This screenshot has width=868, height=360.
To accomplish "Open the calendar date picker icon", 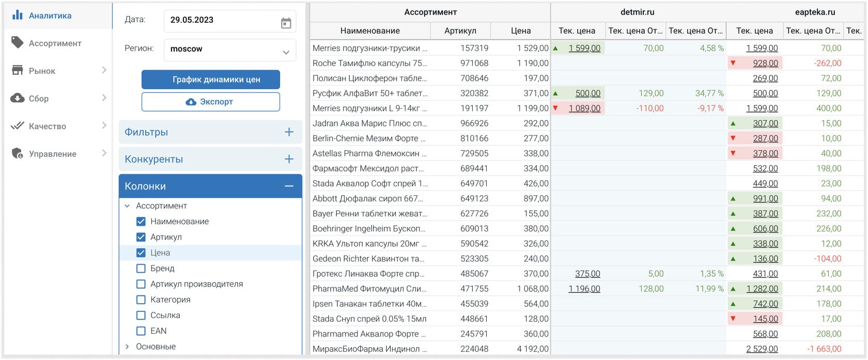I will point(286,23).
